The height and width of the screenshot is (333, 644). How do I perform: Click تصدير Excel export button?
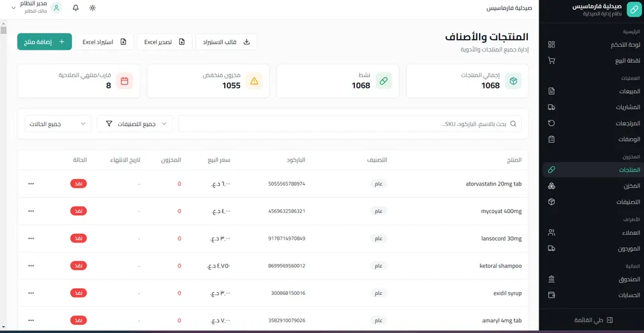coord(164,42)
